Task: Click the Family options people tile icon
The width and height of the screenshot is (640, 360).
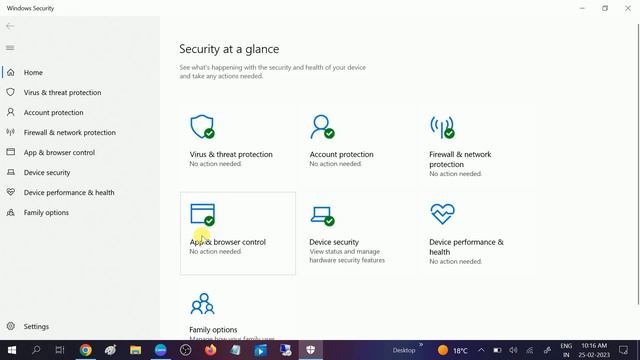Action: 202,304
